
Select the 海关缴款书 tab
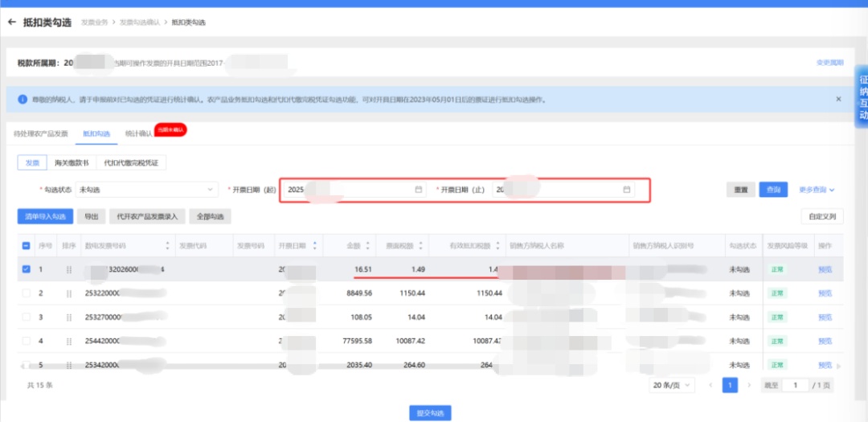click(x=72, y=162)
